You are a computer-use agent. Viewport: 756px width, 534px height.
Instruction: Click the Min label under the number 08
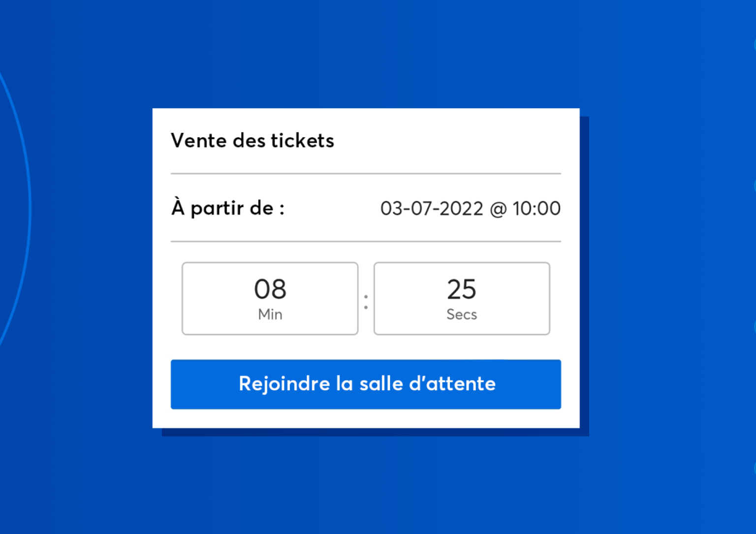(270, 314)
